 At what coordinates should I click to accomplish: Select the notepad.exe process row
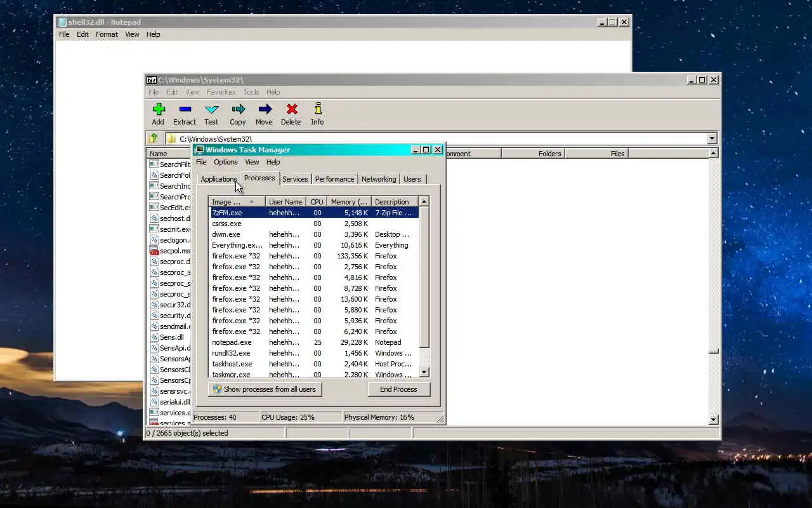click(314, 342)
